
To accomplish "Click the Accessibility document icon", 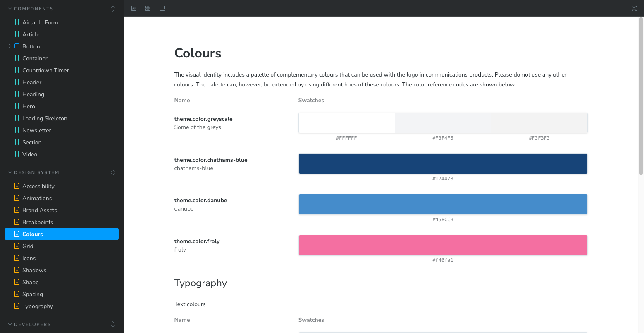I will [17, 186].
